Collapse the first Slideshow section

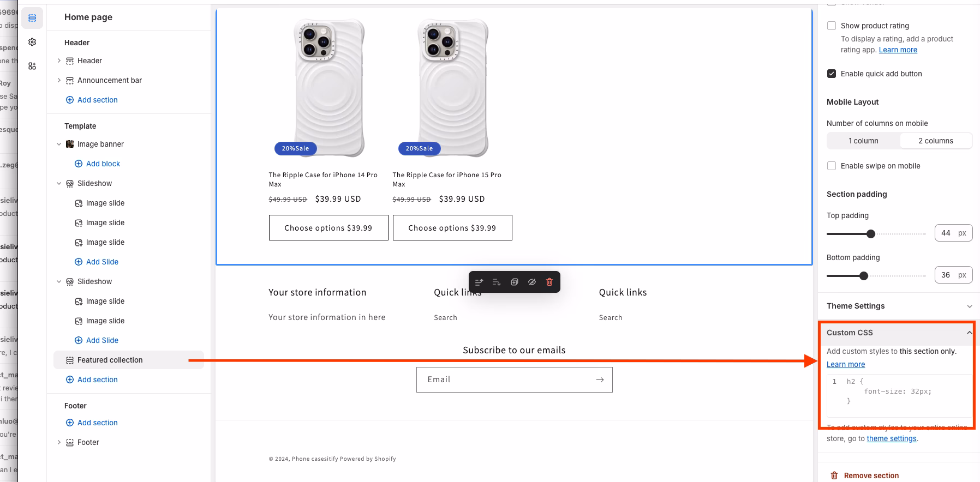pyautogui.click(x=59, y=183)
